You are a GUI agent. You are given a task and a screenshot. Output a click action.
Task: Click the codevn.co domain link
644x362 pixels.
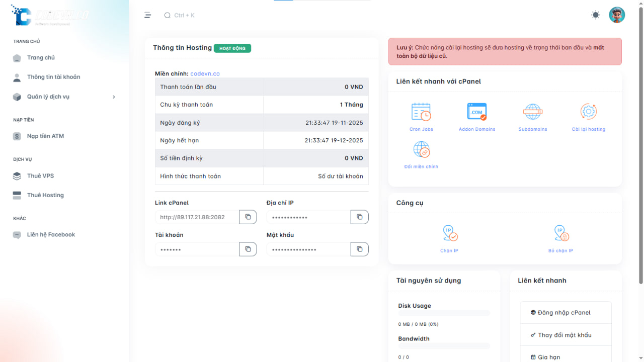[x=205, y=74]
